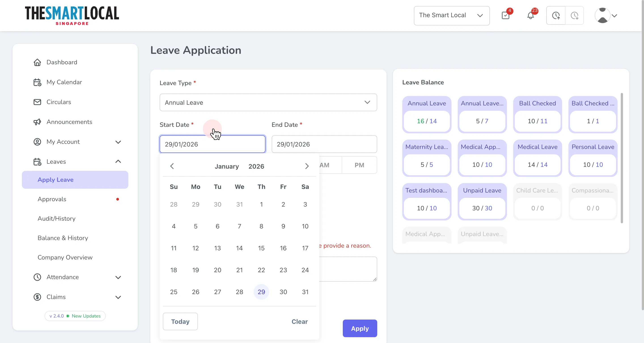Collapse the Leaves menu chevron

(x=118, y=161)
